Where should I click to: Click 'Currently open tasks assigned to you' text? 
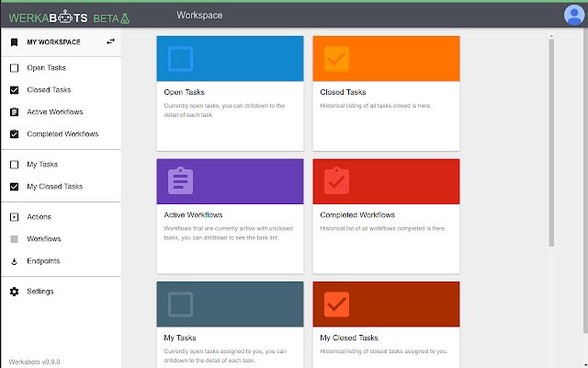pos(225,356)
